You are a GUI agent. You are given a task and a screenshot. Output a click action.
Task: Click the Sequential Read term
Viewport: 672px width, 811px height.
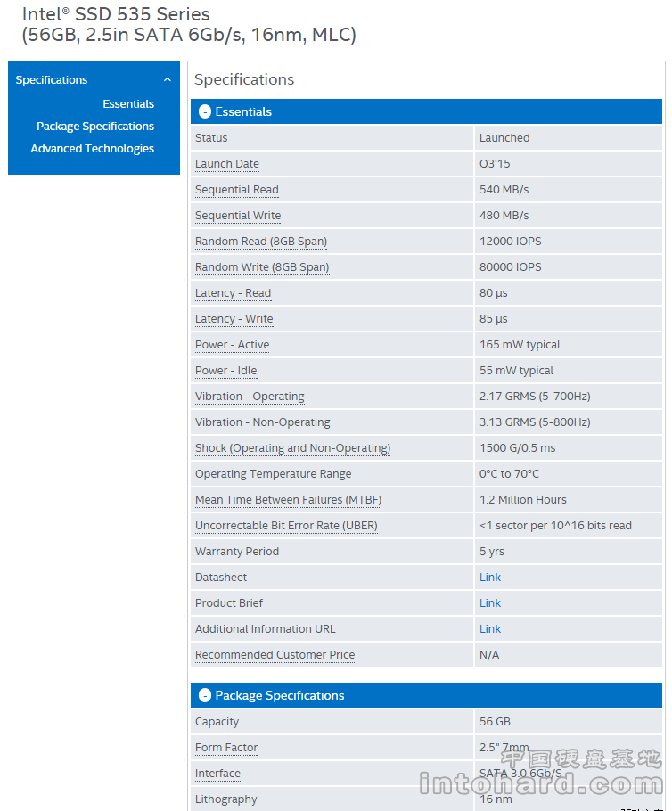point(237,189)
